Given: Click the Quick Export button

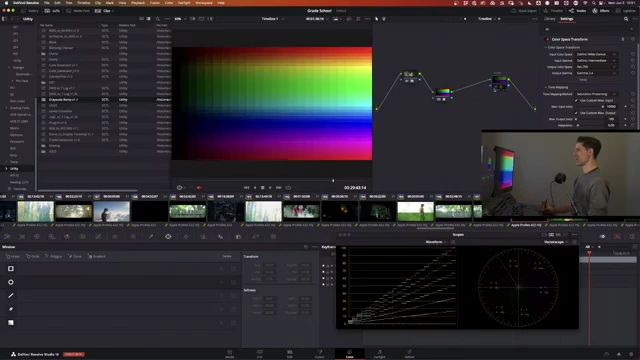Looking at the screenshot, I should [524, 11].
